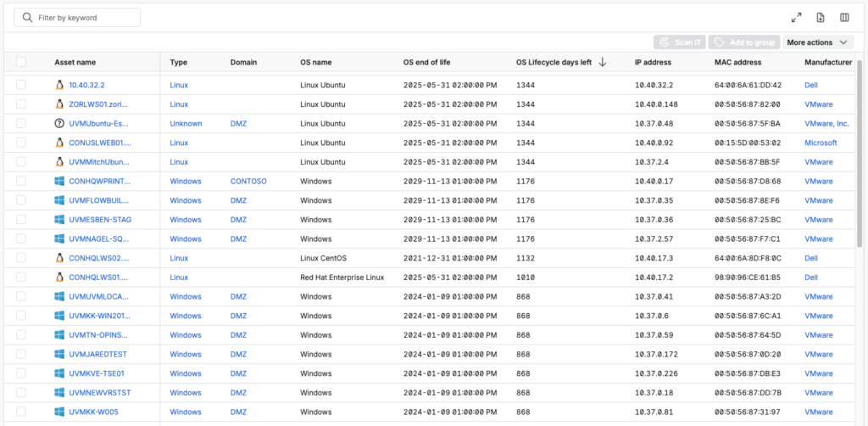
Task: Click the penguin icon beside CONHQLWS02....
Action: (x=59, y=258)
